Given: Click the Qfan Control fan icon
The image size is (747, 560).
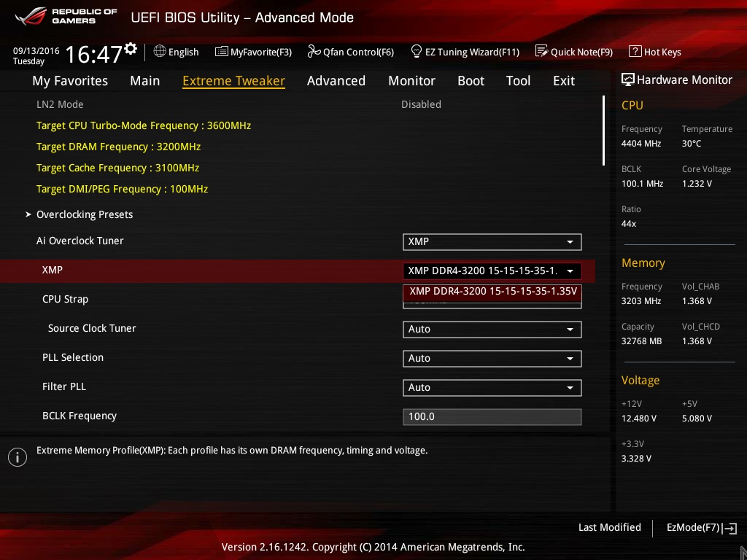Looking at the screenshot, I should point(314,51).
